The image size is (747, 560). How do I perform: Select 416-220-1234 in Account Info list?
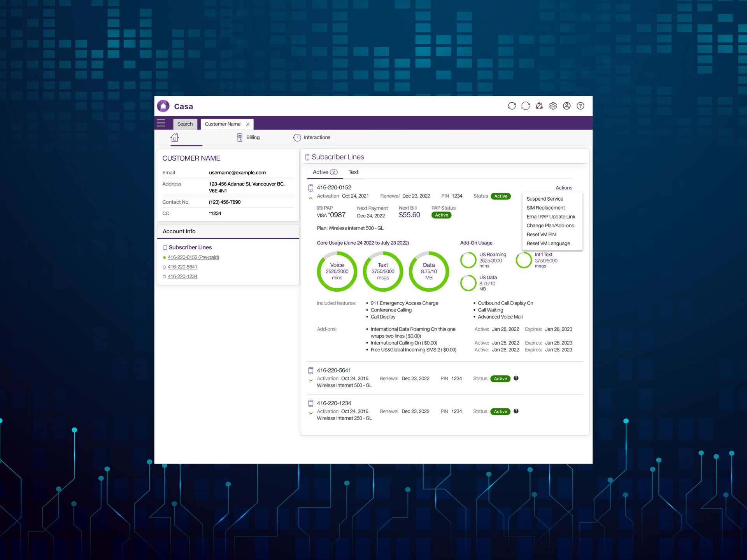point(182,276)
